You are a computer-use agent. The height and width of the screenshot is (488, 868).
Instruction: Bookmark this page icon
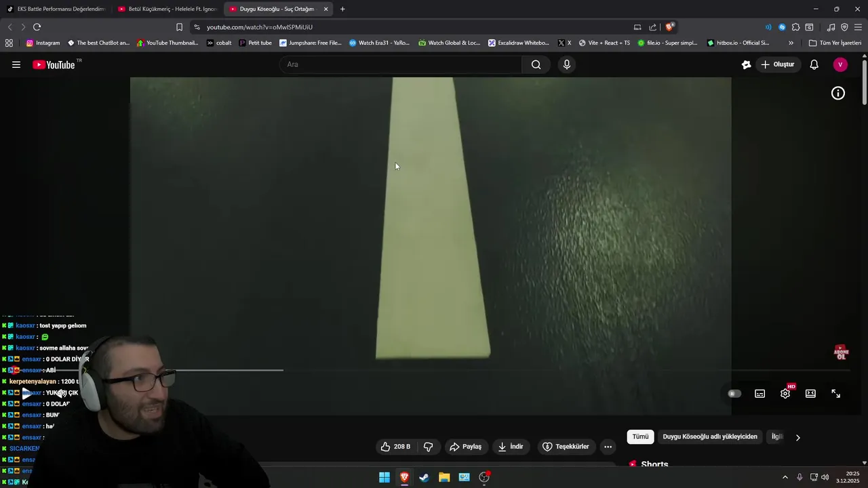[179, 27]
